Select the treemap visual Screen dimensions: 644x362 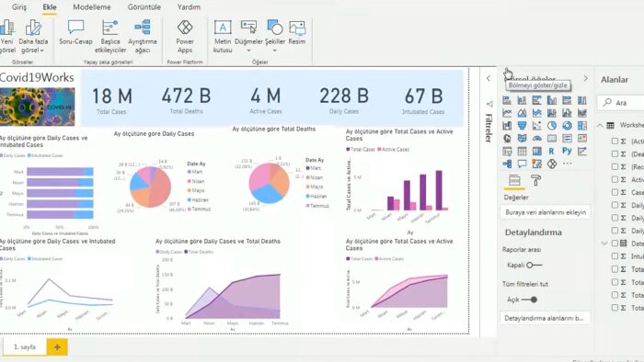pyautogui.click(x=582, y=126)
